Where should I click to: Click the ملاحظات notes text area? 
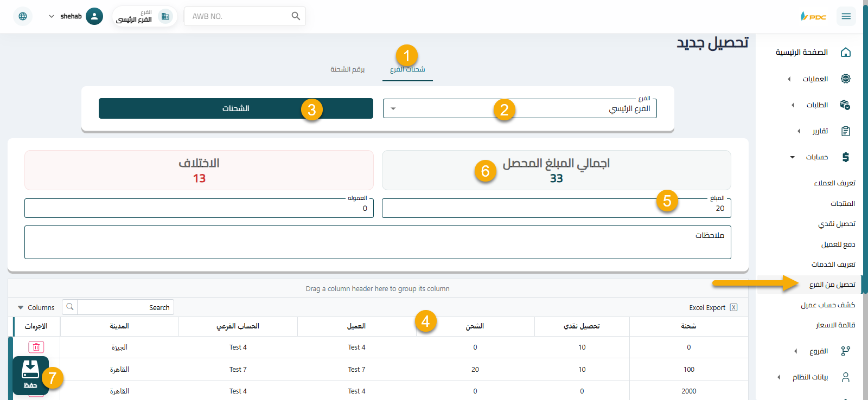coord(378,242)
